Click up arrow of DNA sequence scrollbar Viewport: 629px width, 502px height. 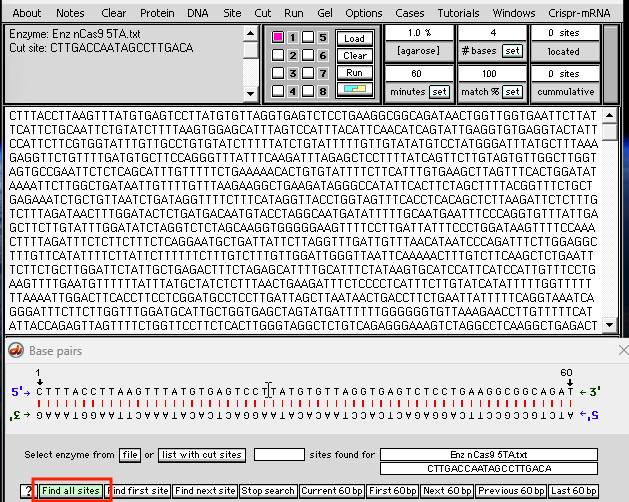pyautogui.click(x=610, y=116)
